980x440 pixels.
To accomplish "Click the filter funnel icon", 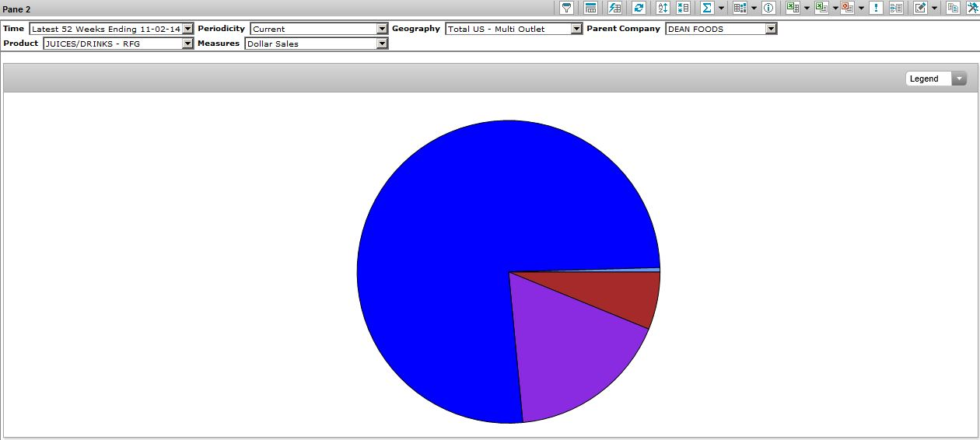I will pos(567,8).
